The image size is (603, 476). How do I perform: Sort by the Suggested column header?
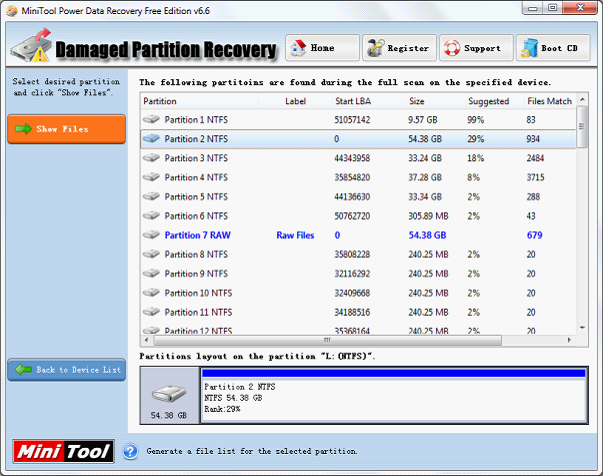coord(495,101)
